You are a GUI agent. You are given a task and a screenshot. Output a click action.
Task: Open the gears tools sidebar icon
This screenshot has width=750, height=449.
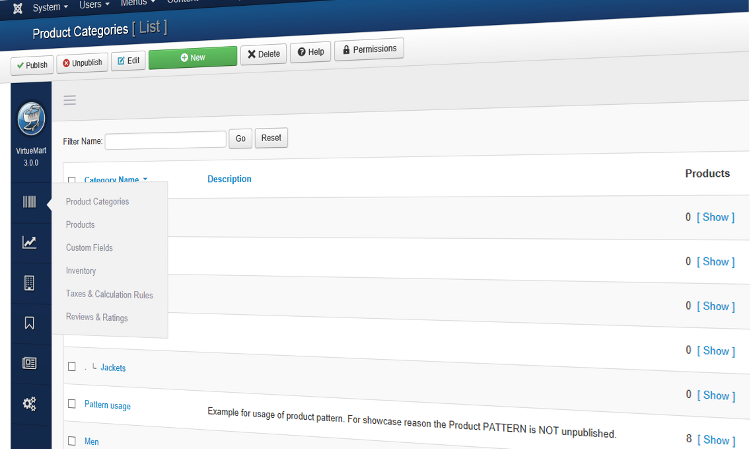coord(30,404)
